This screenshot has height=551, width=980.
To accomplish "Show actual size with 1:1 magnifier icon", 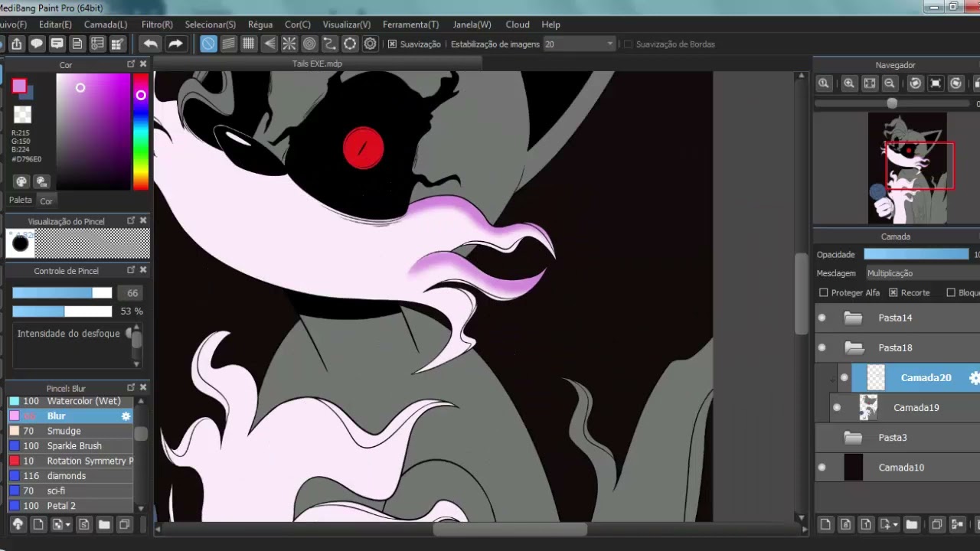I will (x=824, y=83).
